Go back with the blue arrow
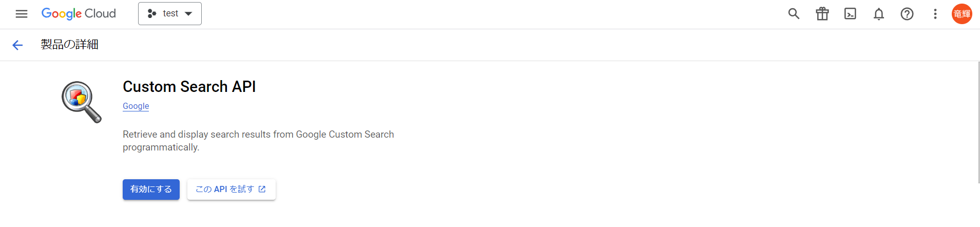 pos(17,45)
